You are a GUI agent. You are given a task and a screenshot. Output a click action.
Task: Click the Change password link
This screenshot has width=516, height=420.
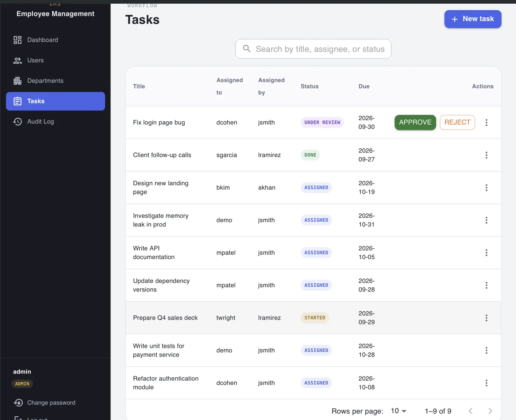(51, 403)
